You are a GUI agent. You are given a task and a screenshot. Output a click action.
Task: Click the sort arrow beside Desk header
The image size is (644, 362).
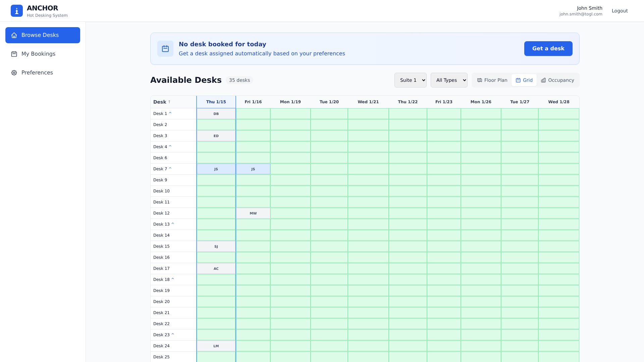(169, 102)
